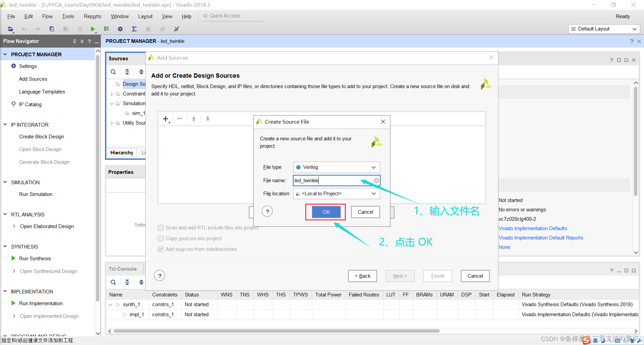Click the design runs horizontal scrollbar
Viewport: 644px width, 345px height.
277,331
